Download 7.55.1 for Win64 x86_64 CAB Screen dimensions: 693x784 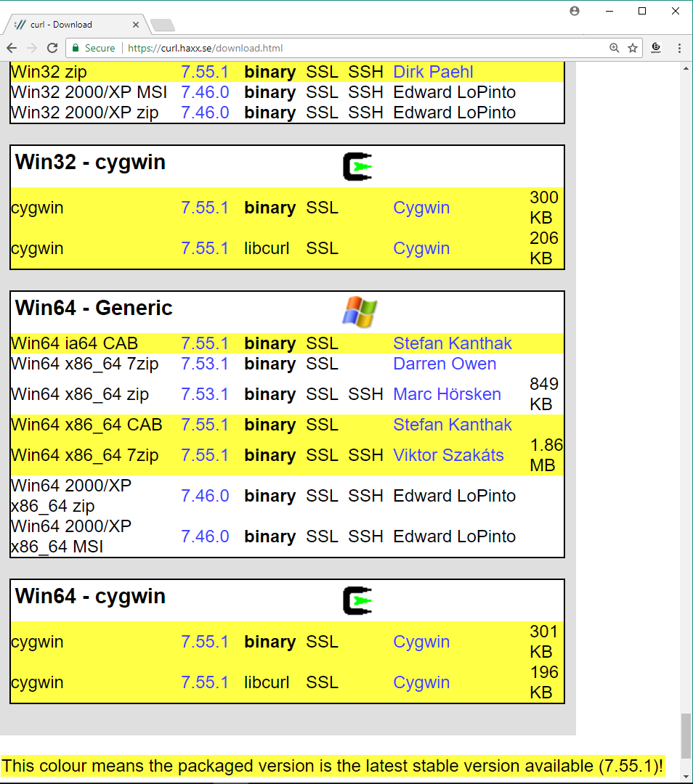coord(205,425)
